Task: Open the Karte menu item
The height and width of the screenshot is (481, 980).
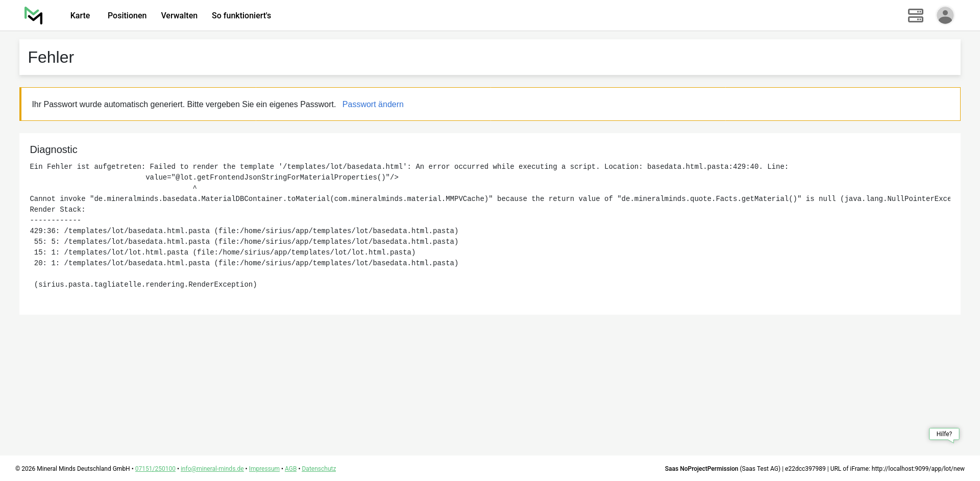Action: tap(80, 16)
